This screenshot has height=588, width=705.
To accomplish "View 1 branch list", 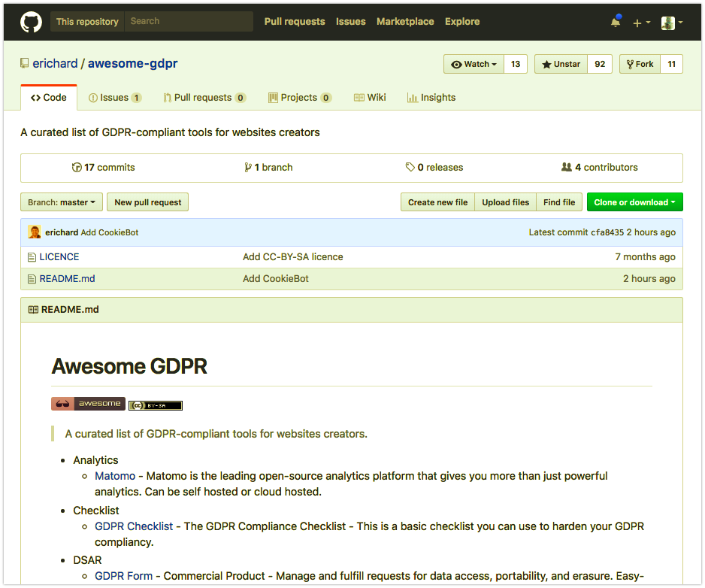I will coord(268,168).
